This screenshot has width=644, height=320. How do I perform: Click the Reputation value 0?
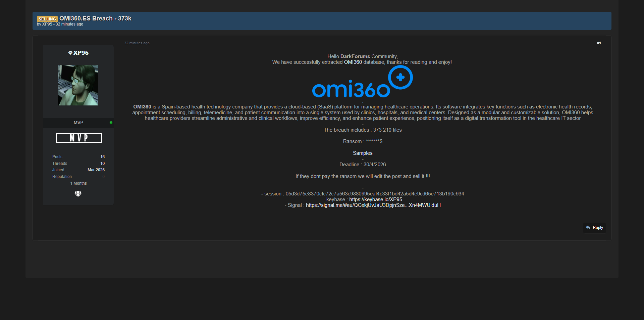pos(103,177)
